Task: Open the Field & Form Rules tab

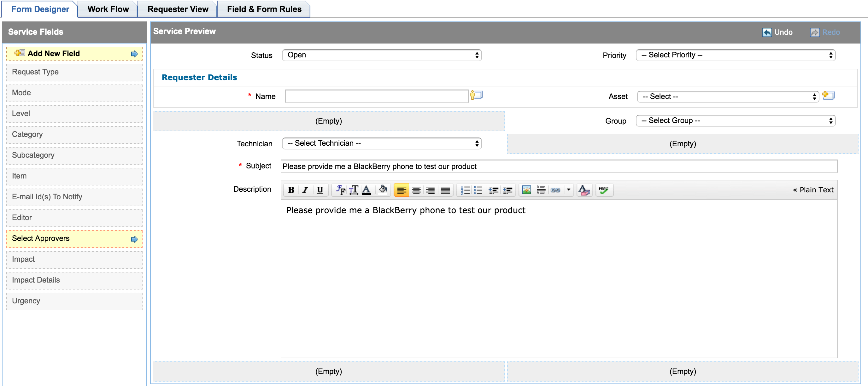Action: [264, 9]
